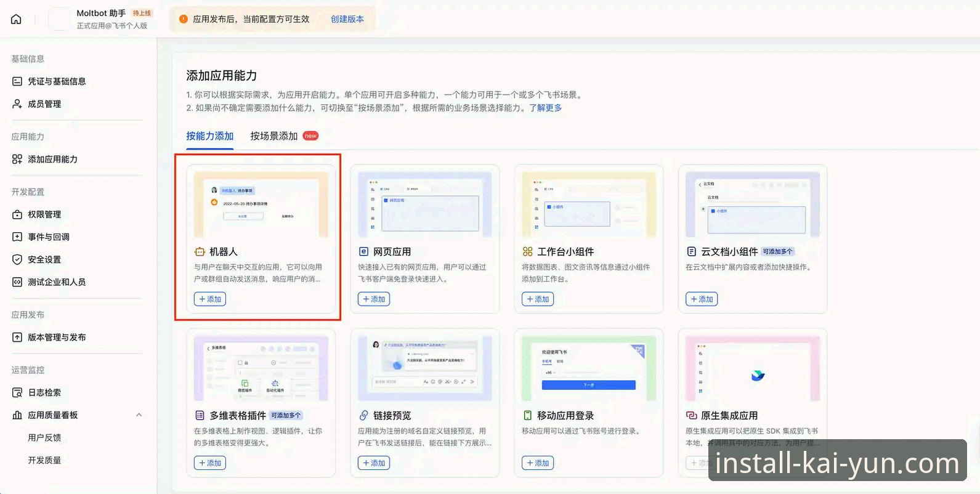Click the link icon beside 链接预览
The image size is (980, 494).
coord(363,415)
